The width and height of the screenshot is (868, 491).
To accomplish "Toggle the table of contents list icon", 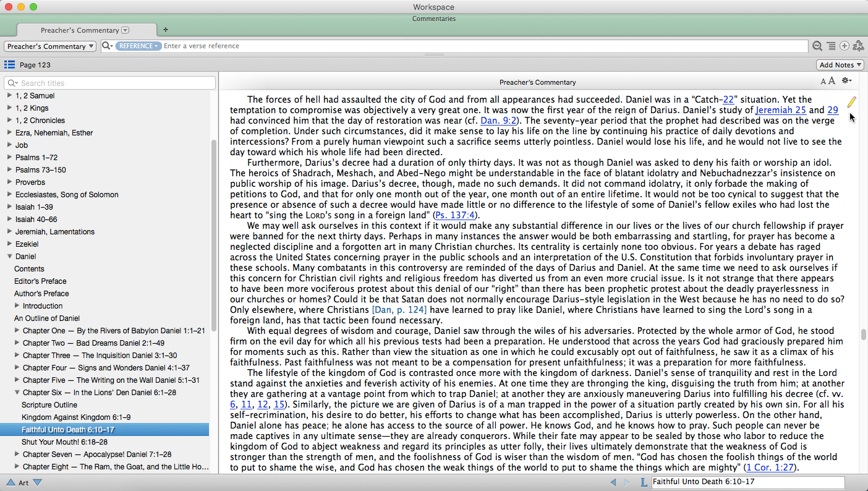I will 9,64.
